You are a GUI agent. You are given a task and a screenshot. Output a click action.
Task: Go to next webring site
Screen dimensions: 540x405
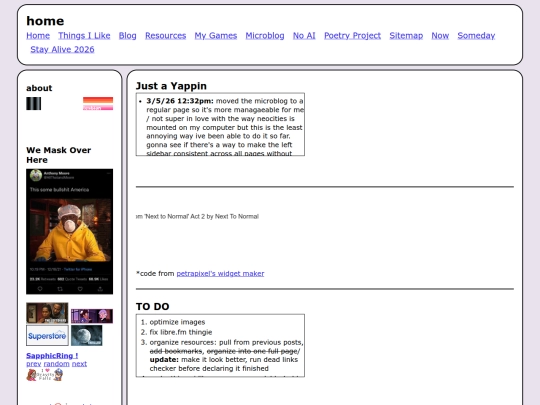(x=79, y=364)
